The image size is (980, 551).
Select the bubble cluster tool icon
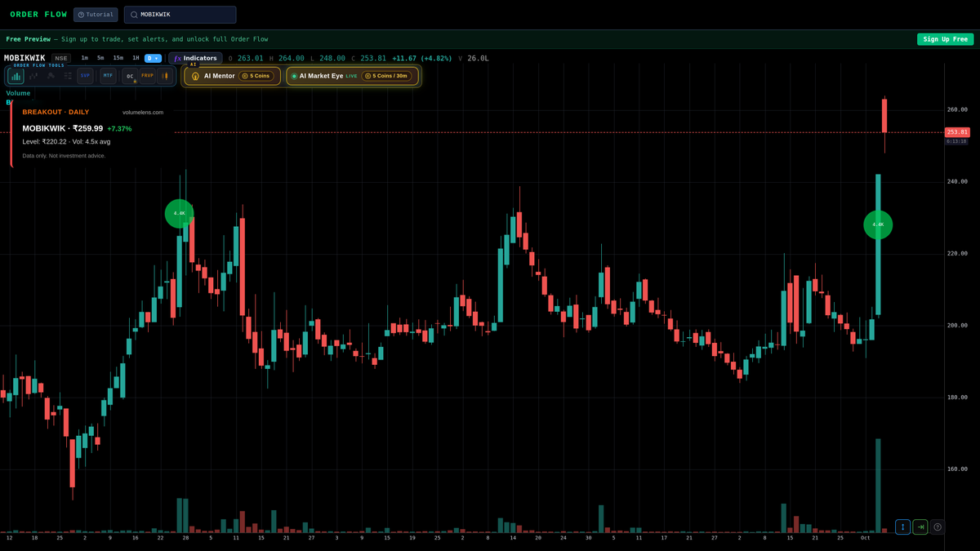[51, 76]
